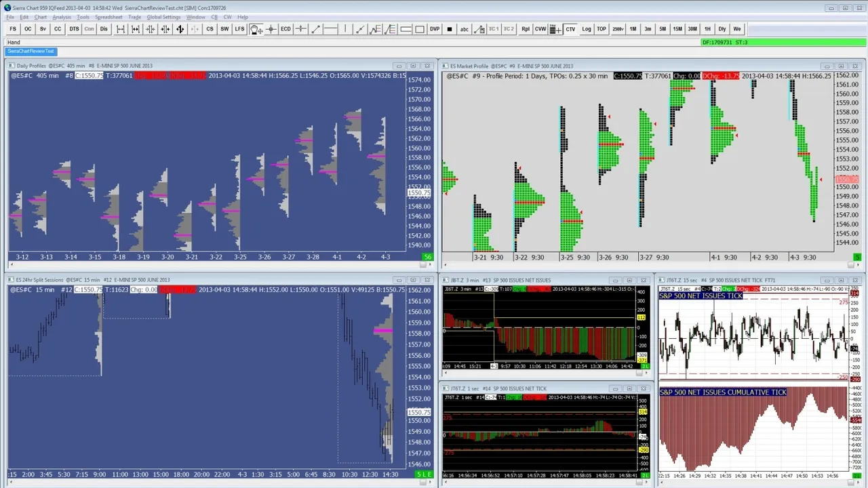Viewport: 868px width, 488px height.
Task: Set chart timeframe to 1H
Action: click(707, 29)
